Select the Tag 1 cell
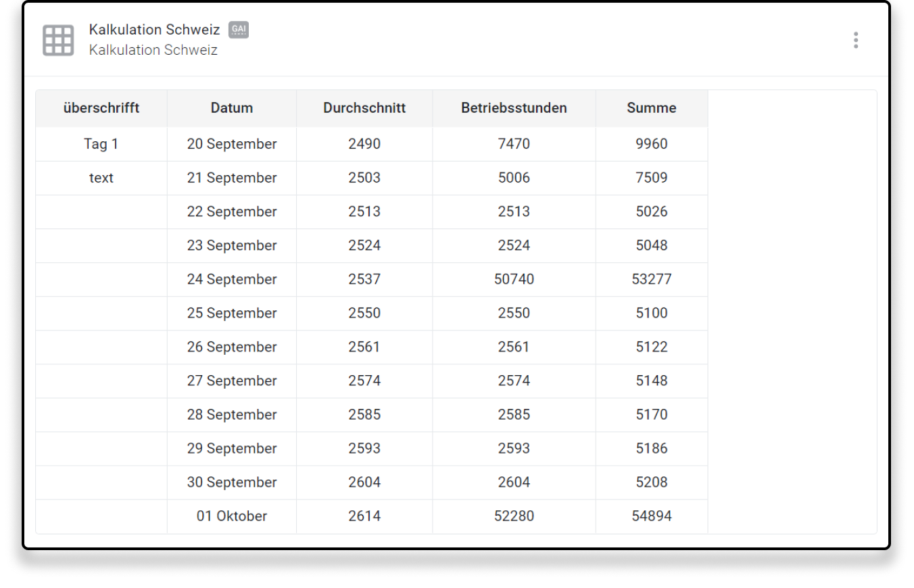The image size is (914, 588). pyautogui.click(x=101, y=144)
